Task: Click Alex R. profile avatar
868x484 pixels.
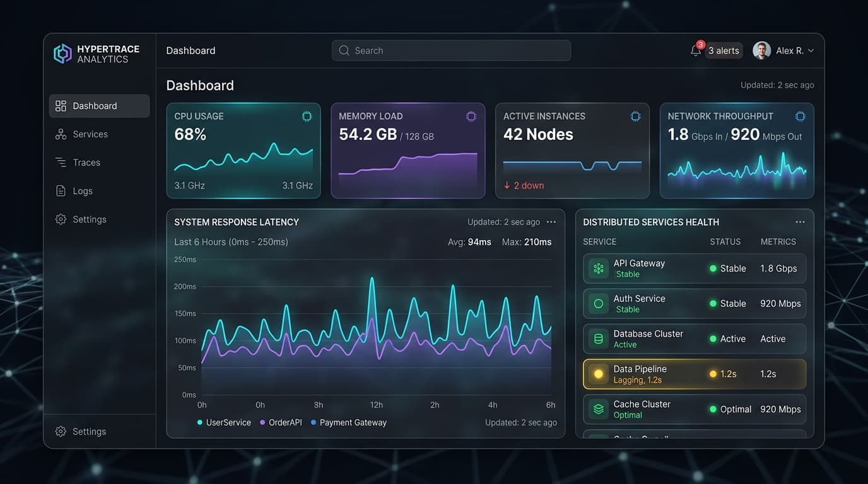Action: point(762,50)
